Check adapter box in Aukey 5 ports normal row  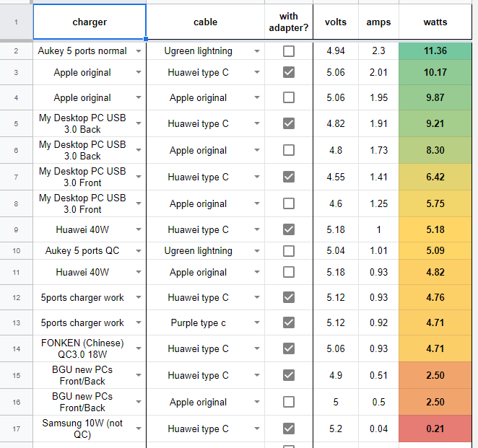pyautogui.click(x=289, y=51)
